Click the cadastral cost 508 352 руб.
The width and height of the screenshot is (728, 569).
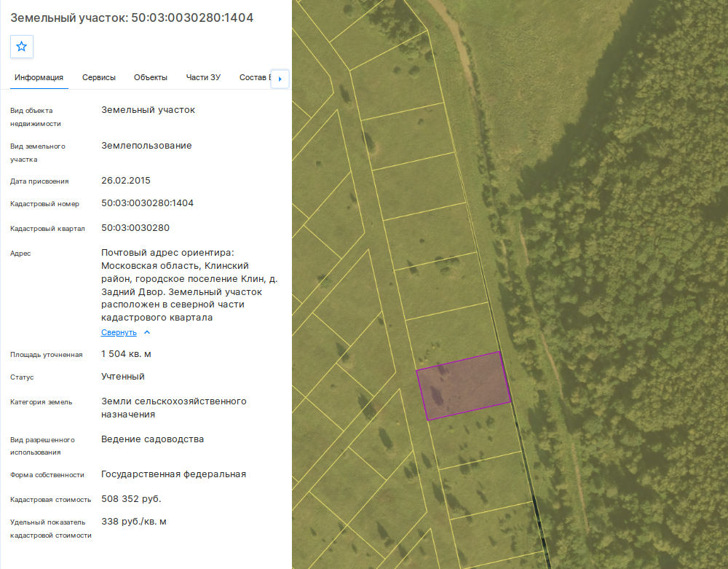[131, 499]
